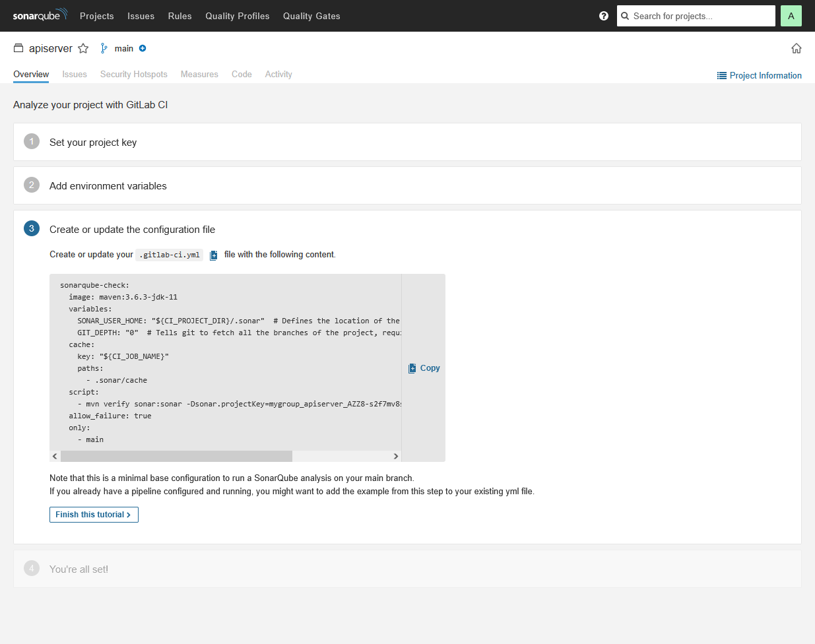Screen dimensions: 815x644
Task: Click the 'allow_failure: true' code line
Action: tap(110, 416)
